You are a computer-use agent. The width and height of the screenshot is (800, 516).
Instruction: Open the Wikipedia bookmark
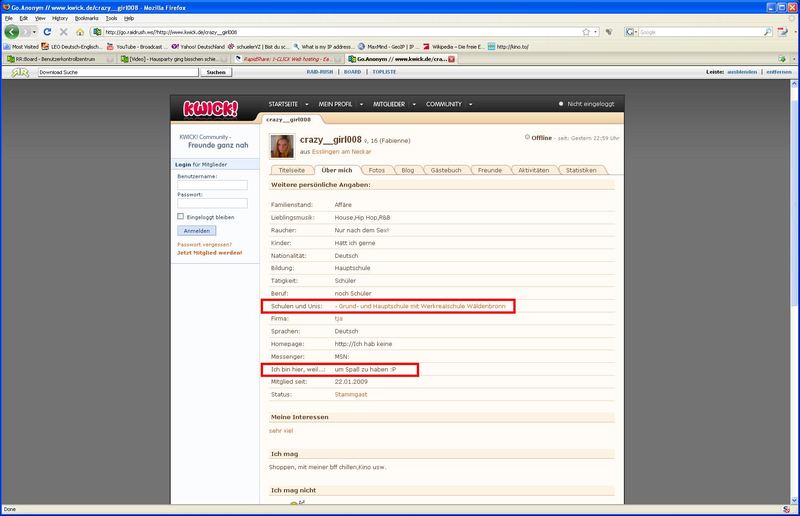tap(454, 46)
